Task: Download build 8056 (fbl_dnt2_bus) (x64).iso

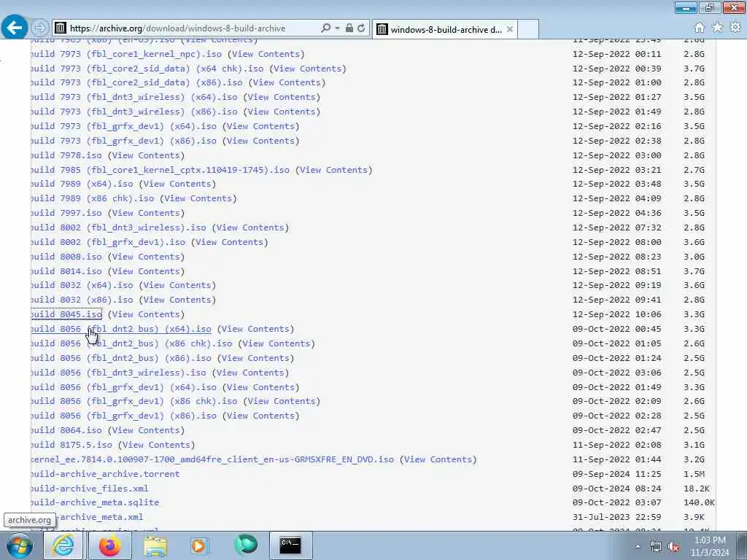Action: pyautogui.click(x=121, y=329)
